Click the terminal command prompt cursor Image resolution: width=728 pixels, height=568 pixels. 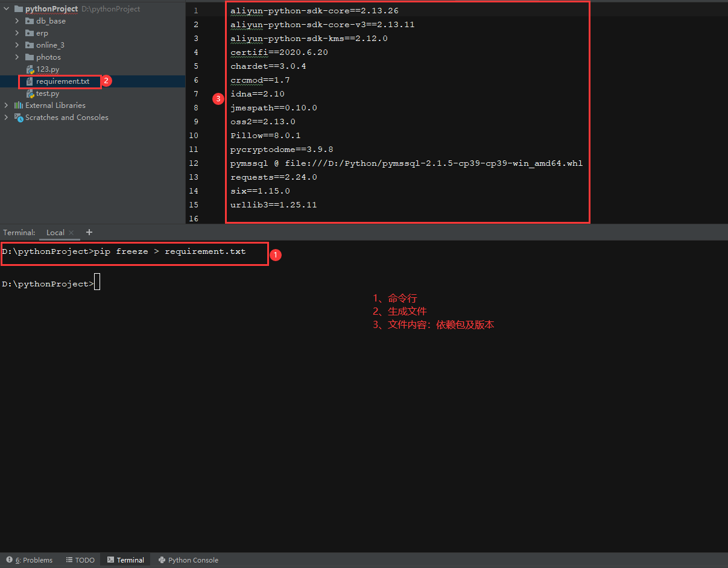click(x=97, y=282)
